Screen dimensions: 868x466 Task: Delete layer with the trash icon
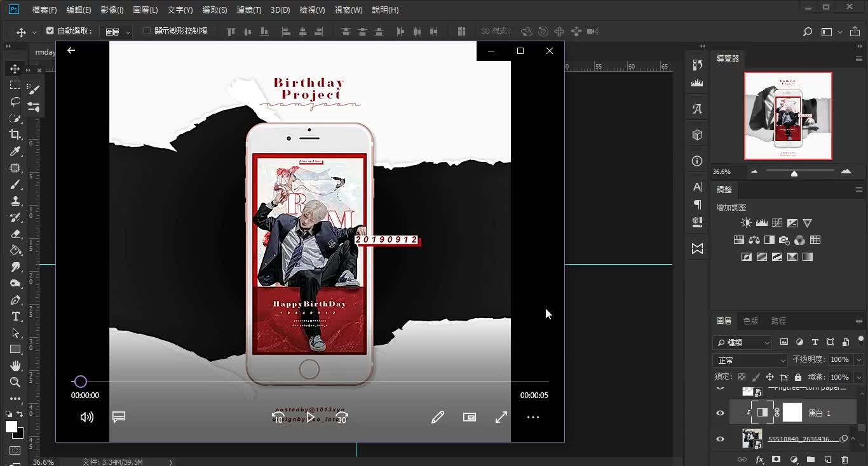click(x=844, y=460)
